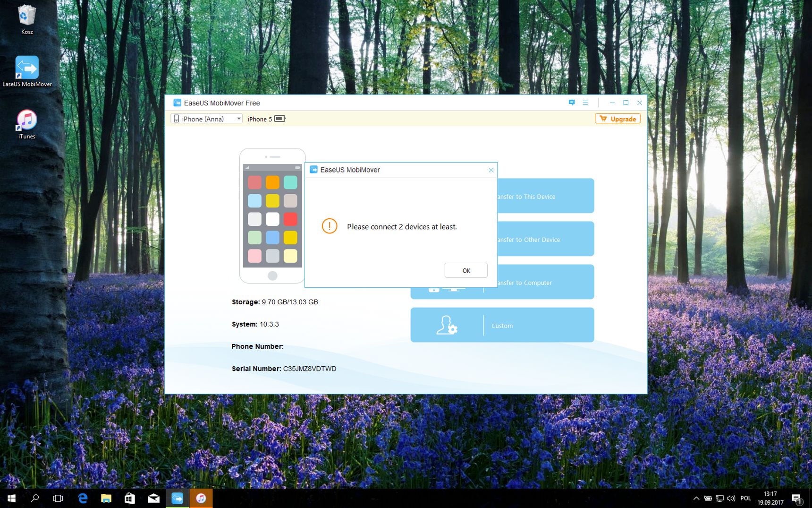Click the Custom user gear icon
Screen dimensions: 812x508
tap(447, 326)
